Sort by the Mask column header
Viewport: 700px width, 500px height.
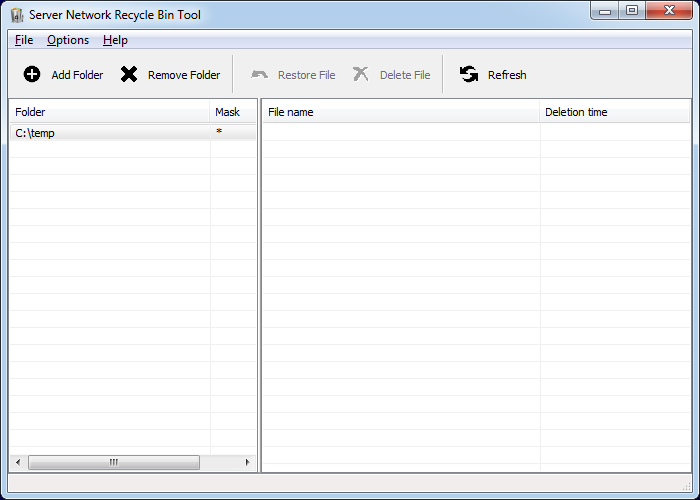pyautogui.click(x=232, y=112)
